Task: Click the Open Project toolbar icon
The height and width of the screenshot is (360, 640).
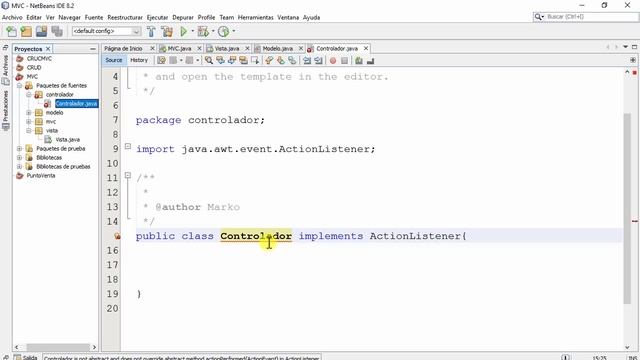Action: click(x=42, y=31)
